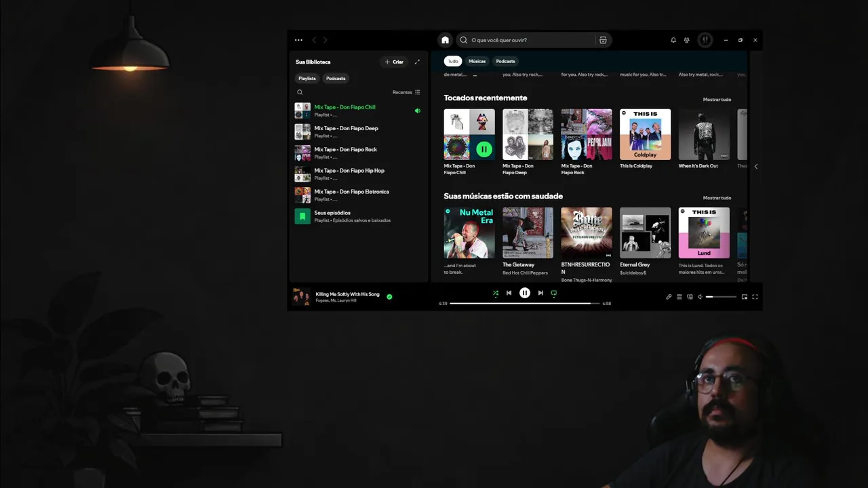Enter full screen mode
Screen dimensions: 868x488
coord(755,297)
